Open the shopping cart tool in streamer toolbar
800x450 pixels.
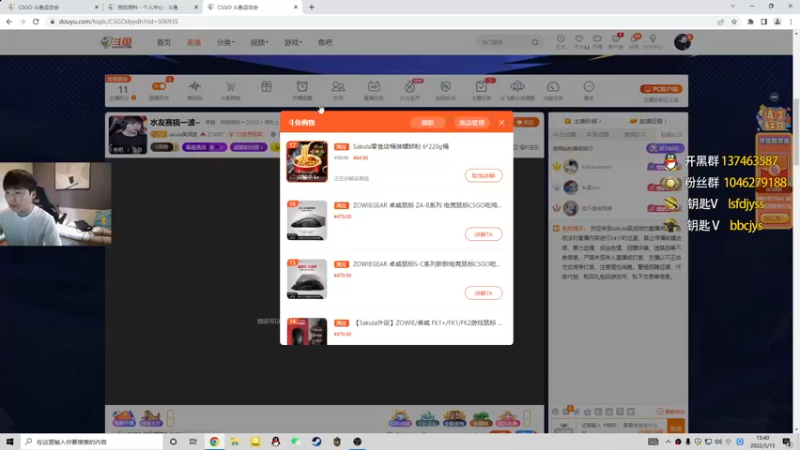231,87
